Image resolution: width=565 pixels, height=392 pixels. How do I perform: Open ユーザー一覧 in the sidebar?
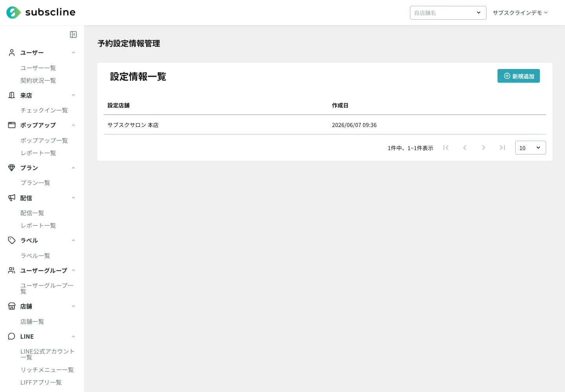click(x=38, y=68)
